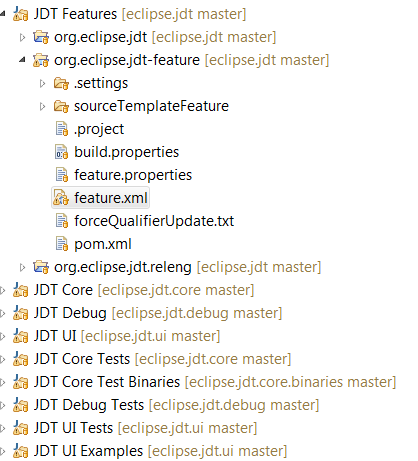
Task: Click the JDT Features working set icon
Action: click(x=20, y=14)
